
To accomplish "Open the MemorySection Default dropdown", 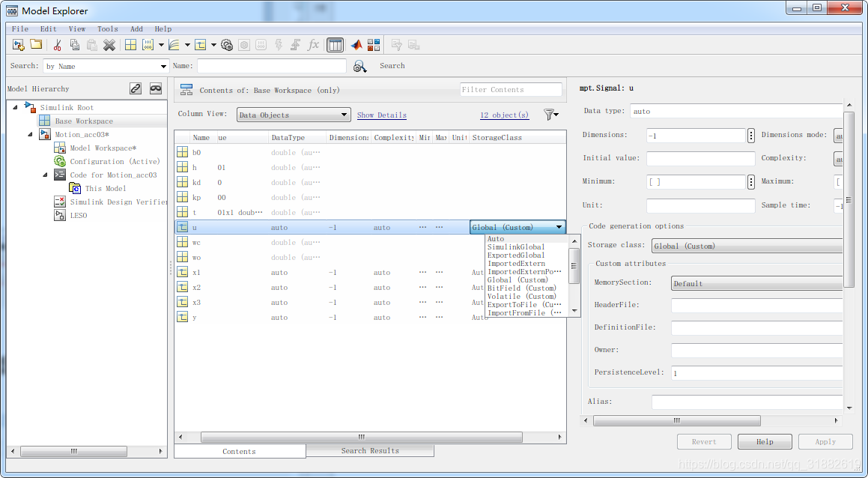I will tap(756, 283).
